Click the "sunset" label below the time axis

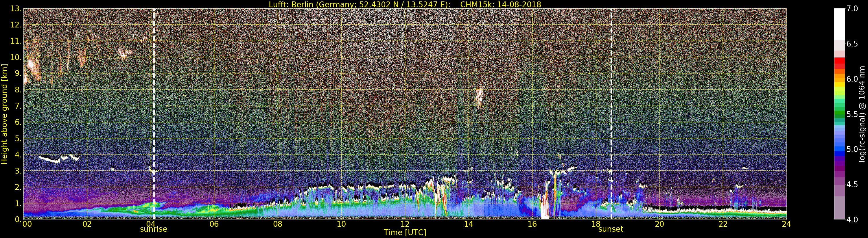tap(611, 229)
